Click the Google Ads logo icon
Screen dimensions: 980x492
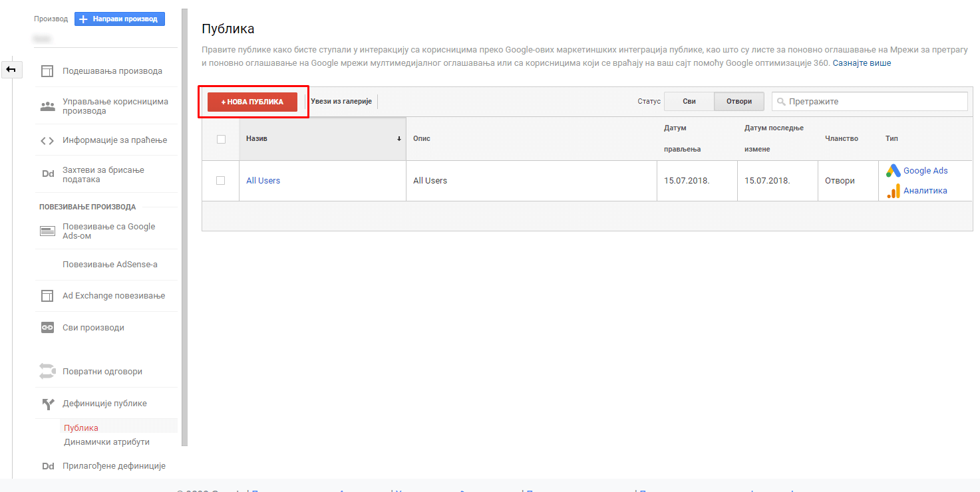pyautogui.click(x=893, y=171)
